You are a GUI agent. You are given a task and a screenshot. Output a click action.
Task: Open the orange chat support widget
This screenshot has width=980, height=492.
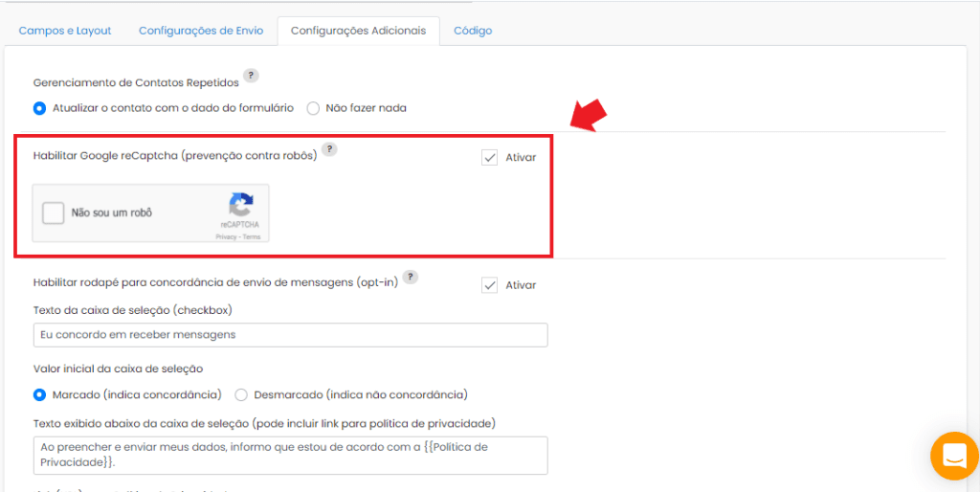[x=954, y=457]
